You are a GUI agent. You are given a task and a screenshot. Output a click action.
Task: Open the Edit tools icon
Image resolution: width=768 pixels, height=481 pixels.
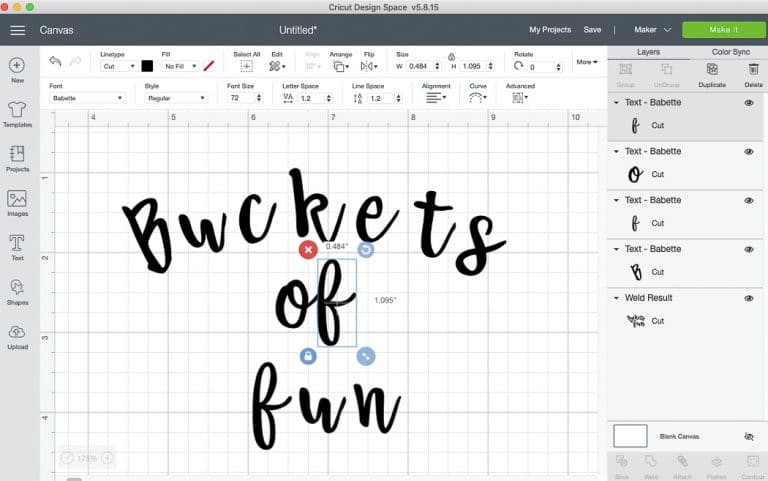(277, 66)
